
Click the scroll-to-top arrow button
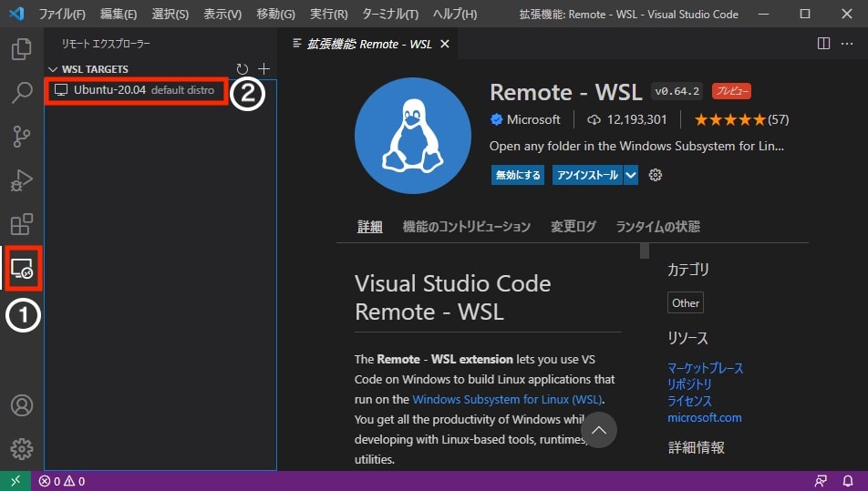(599, 430)
